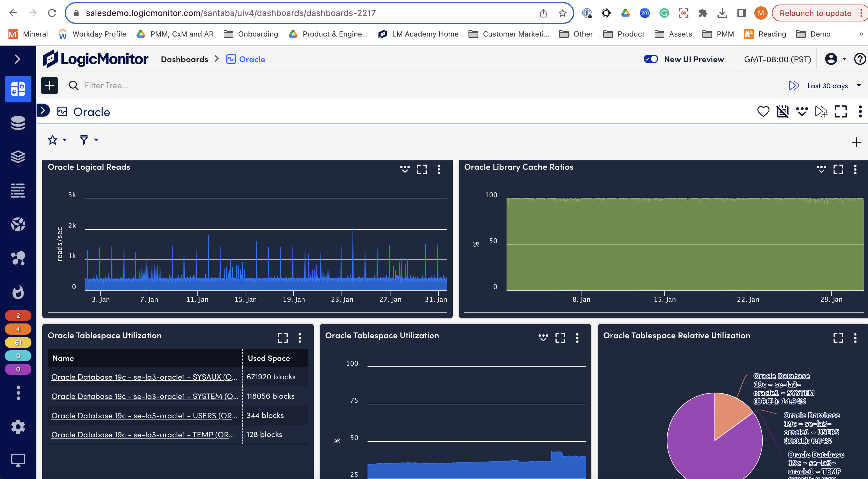Open the TEMP tablespace link
This screenshot has width=868, height=479.
[x=143, y=435]
